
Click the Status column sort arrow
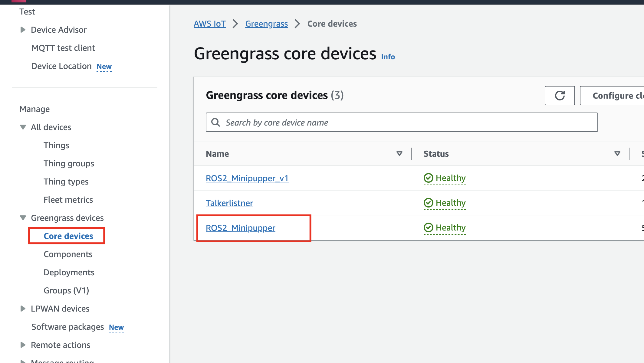pos(617,154)
